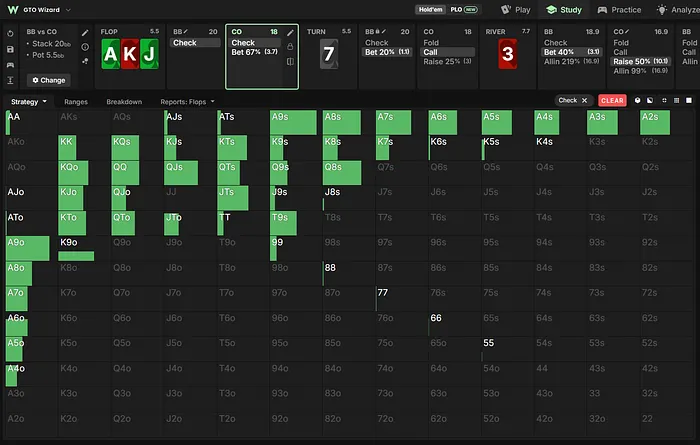Open the Analyze section
The image size is (700, 445).
coord(678,10)
